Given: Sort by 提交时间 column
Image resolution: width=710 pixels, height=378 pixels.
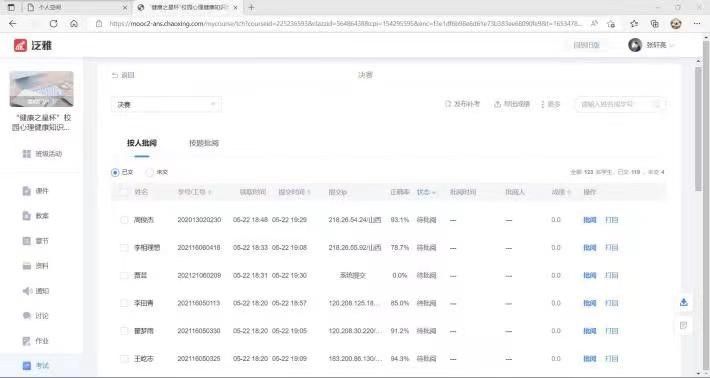Looking at the screenshot, I should coord(294,192).
